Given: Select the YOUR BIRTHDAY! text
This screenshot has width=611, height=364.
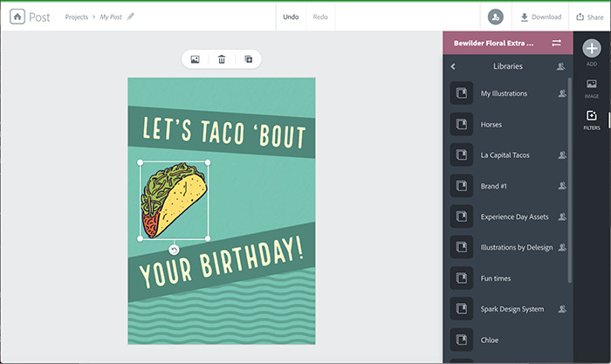Looking at the screenshot, I should [222, 262].
